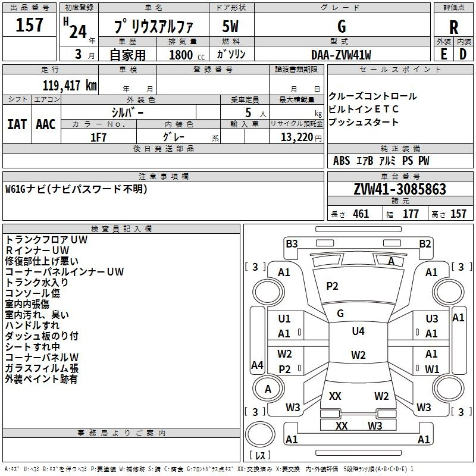
Task: Click the shift type IAT
Action: [17, 124]
